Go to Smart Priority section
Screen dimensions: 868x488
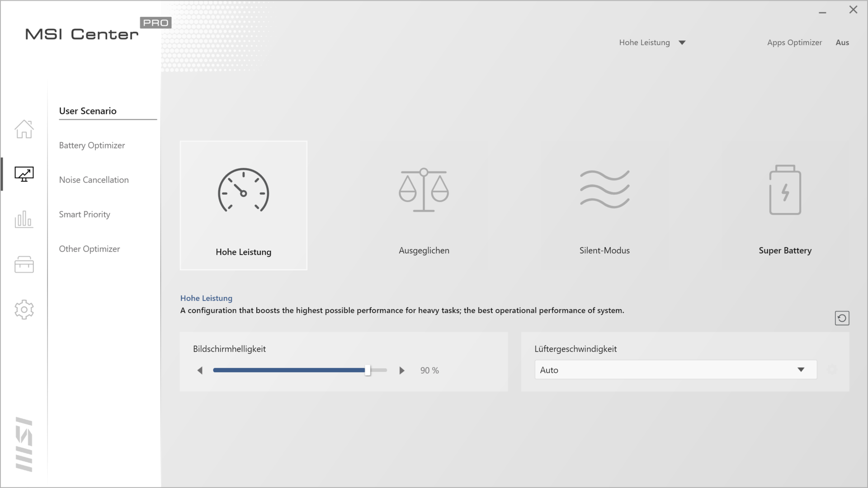tap(85, 215)
